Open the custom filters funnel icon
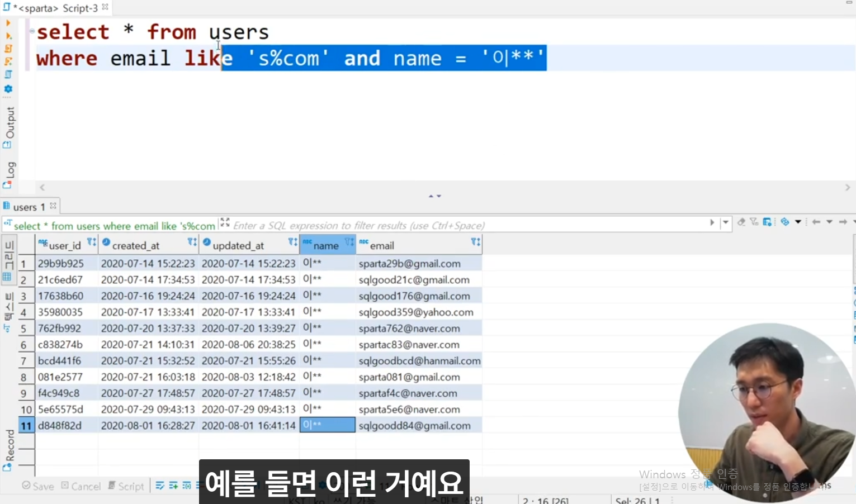 (x=754, y=222)
